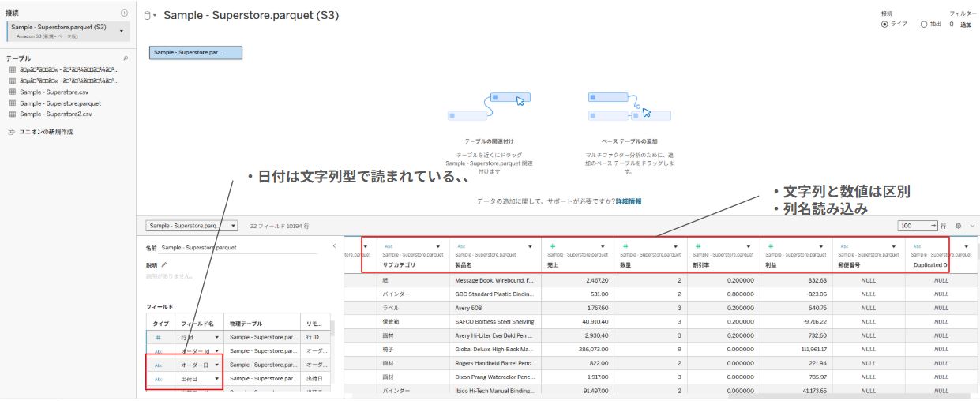Click 物理テーブル column header
This screenshot has height=401, width=980.
[x=262, y=323]
